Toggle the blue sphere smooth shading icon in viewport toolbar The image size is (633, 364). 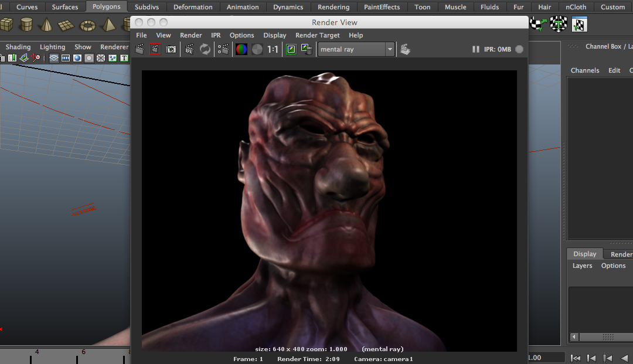click(x=77, y=58)
